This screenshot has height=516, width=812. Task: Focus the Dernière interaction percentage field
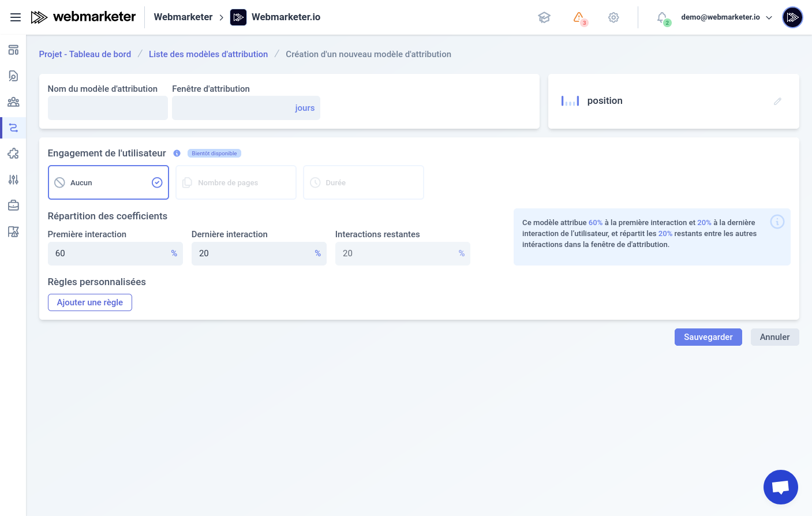click(x=259, y=253)
